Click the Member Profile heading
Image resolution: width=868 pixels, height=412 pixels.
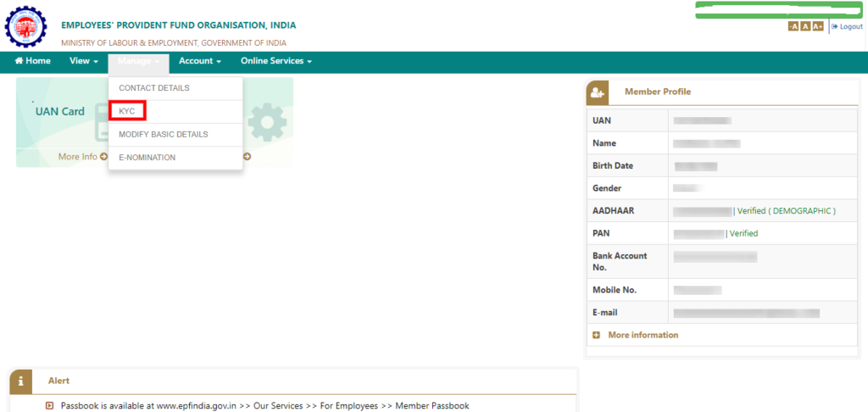658,92
